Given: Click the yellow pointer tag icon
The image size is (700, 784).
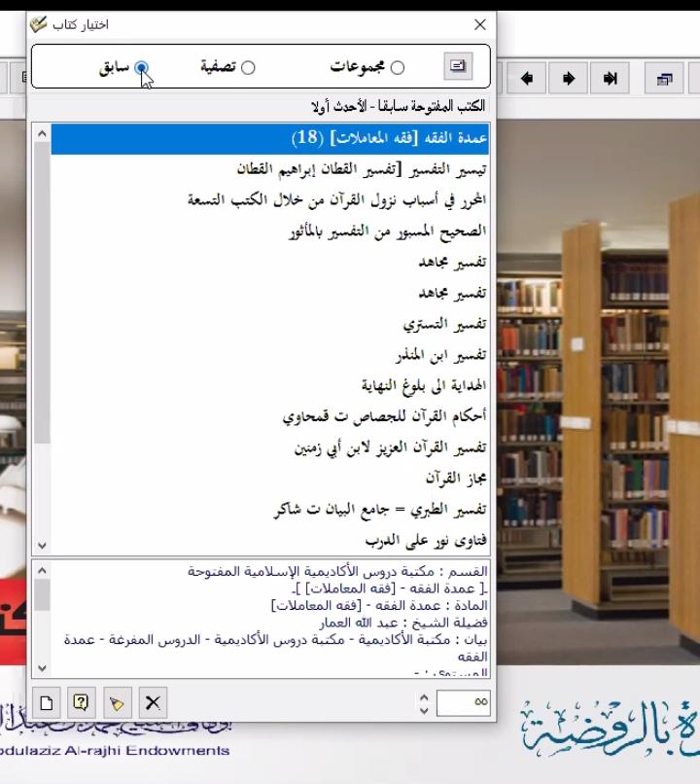Looking at the screenshot, I should pyautogui.click(x=117, y=701).
